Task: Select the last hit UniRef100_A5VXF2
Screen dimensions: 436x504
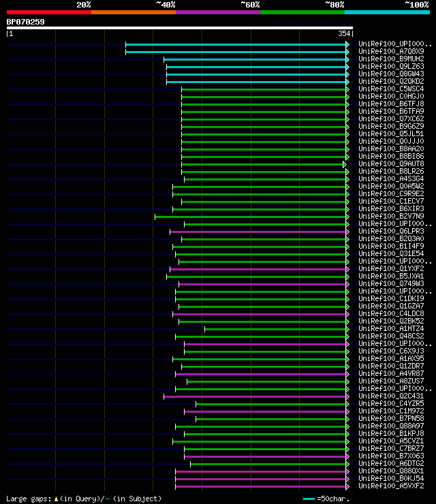Action: (391, 486)
